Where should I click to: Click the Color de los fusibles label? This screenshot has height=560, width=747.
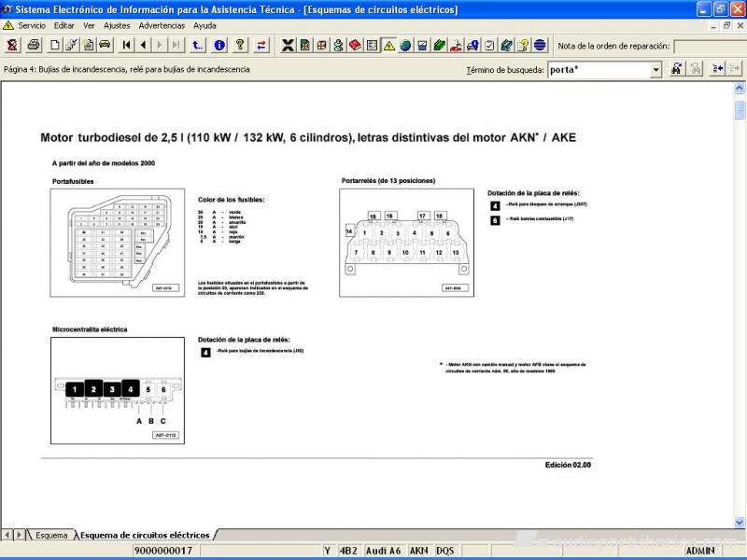231,200
